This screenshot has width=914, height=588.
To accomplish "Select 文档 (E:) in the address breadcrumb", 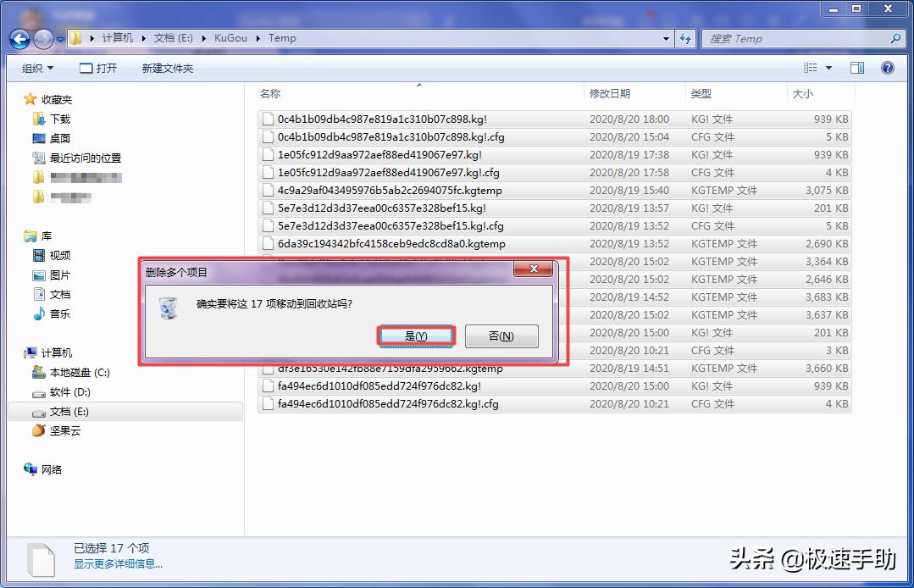I will [173, 38].
